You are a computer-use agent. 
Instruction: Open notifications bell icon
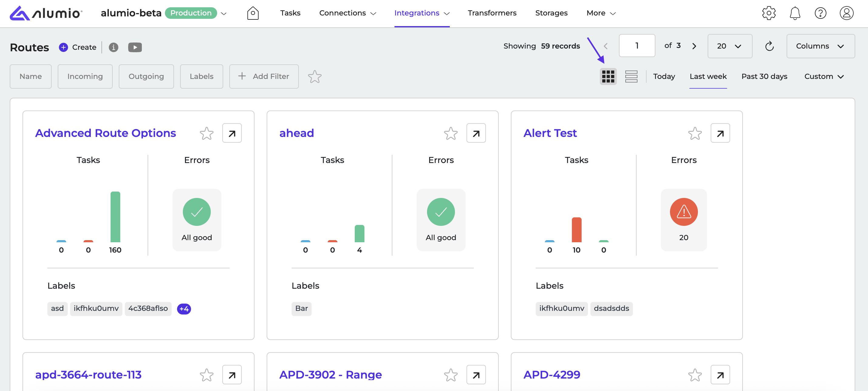click(x=795, y=13)
